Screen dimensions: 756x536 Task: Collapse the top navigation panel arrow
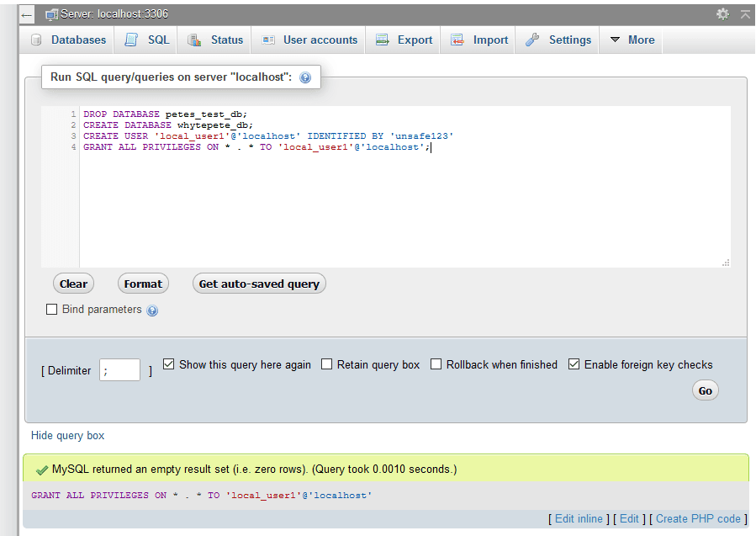tap(745, 14)
